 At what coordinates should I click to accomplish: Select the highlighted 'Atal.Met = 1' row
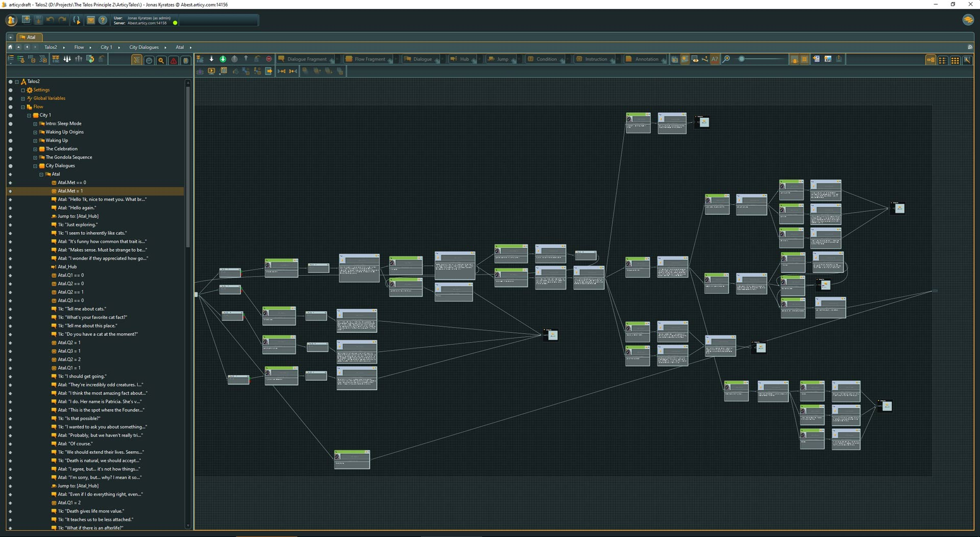pyautogui.click(x=95, y=191)
